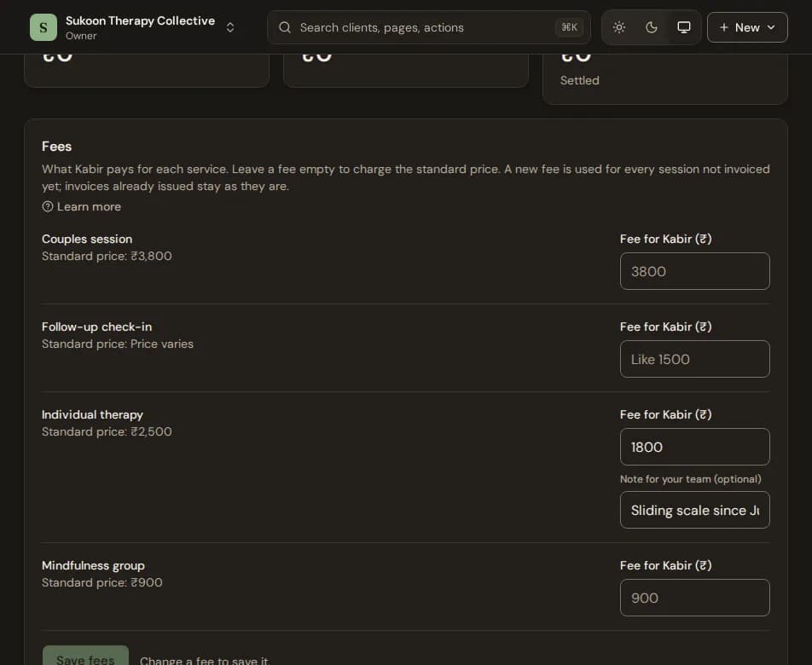812x665 pixels.
Task: Click Standard price: ₹2,500 text
Action: pos(107,431)
